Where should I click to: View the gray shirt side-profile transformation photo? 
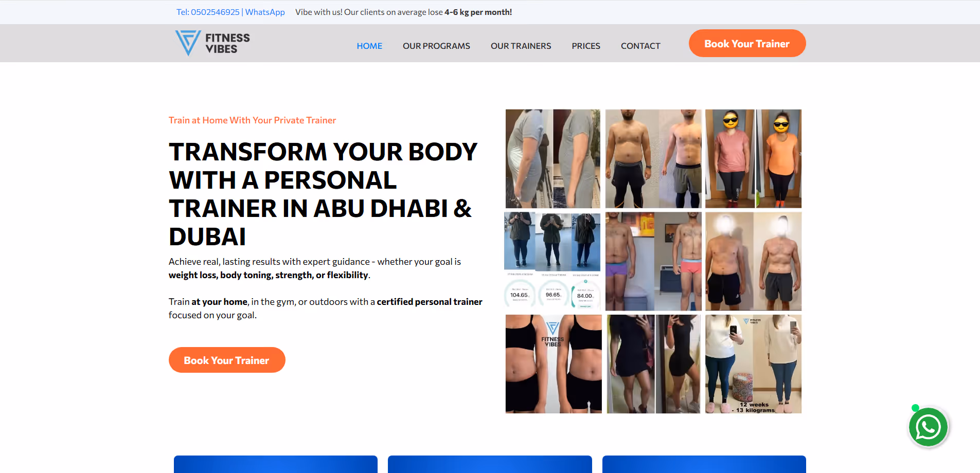click(553, 158)
